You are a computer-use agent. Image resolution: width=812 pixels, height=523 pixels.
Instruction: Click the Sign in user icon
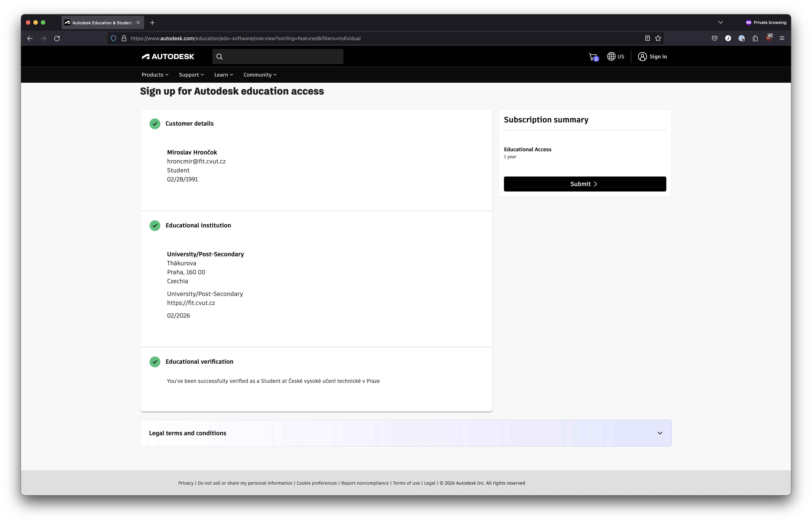click(642, 56)
